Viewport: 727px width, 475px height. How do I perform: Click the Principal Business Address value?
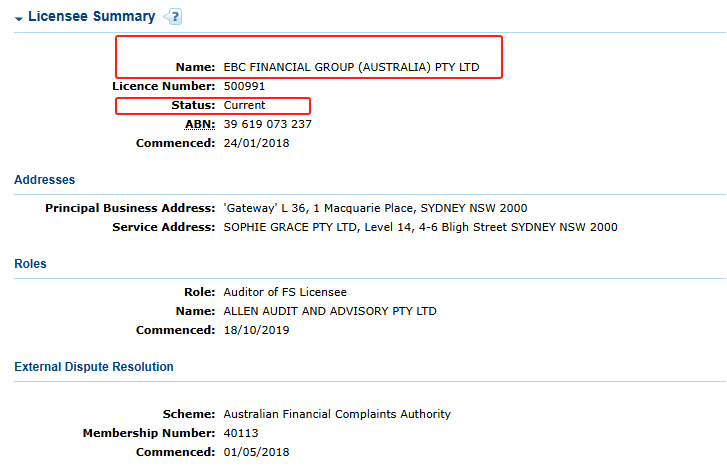pos(375,208)
